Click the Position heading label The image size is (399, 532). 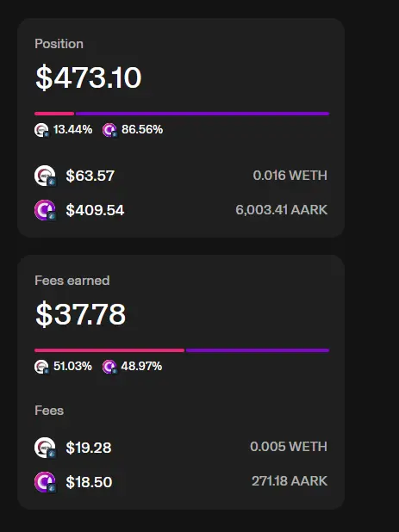tap(59, 44)
